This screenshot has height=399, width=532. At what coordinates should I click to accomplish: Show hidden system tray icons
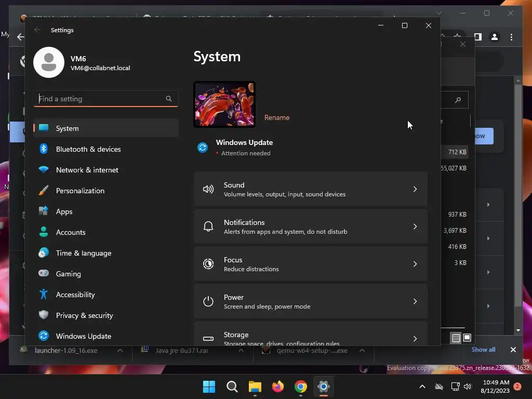(x=422, y=387)
